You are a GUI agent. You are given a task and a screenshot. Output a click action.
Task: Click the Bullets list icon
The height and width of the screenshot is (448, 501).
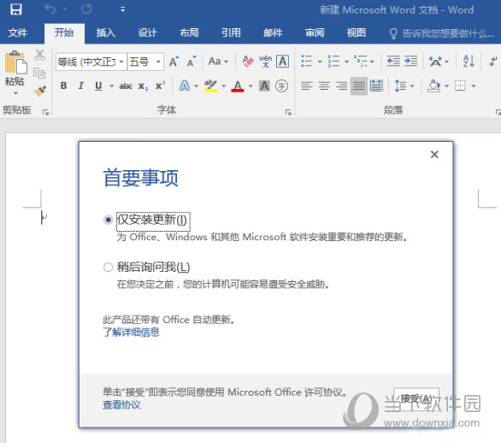click(x=307, y=61)
